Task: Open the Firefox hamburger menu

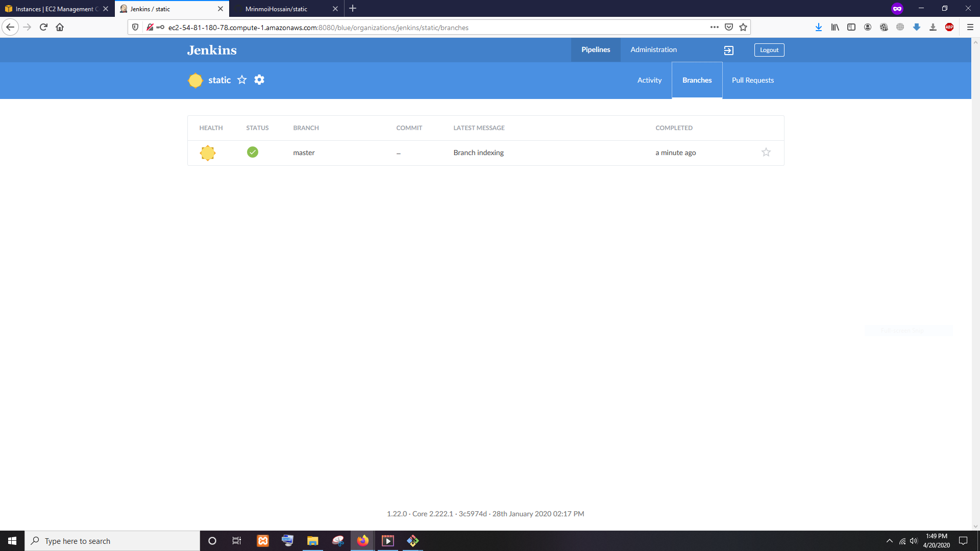Action: [970, 28]
